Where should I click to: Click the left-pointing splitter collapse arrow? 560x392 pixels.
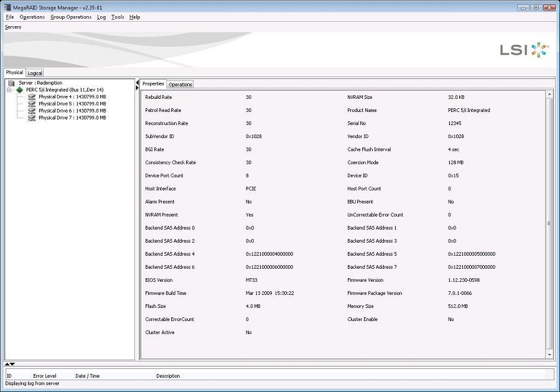coord(137,83)
